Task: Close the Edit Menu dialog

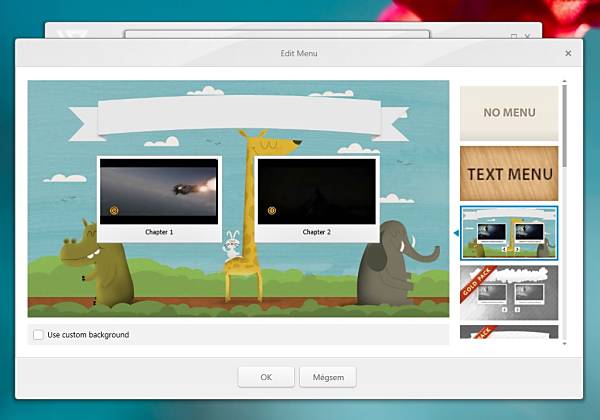Action: tap(568, 53)
